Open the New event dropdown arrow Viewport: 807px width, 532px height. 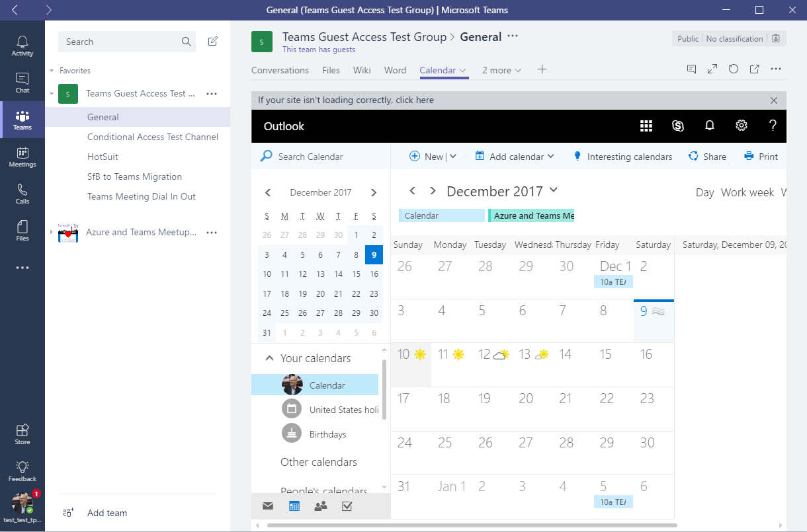pos(454,157)
